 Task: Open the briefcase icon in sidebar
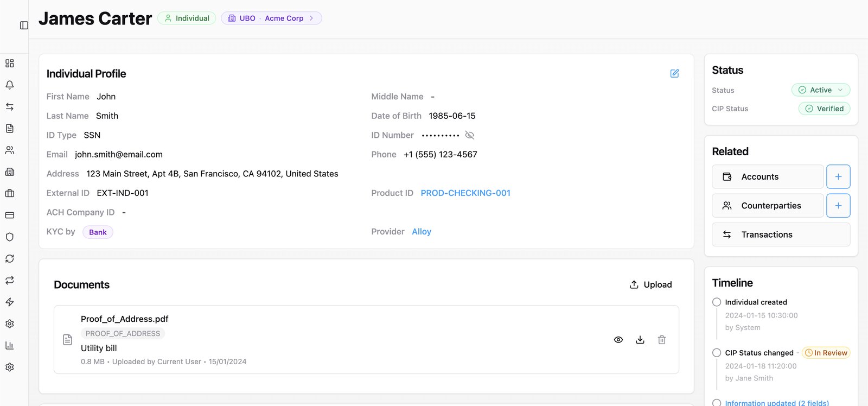(10, 194)
